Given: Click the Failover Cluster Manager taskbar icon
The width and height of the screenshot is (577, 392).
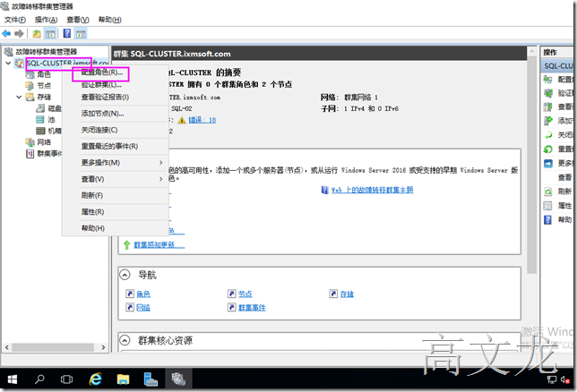Looking at the screenshot, I should tap(178, 379).
